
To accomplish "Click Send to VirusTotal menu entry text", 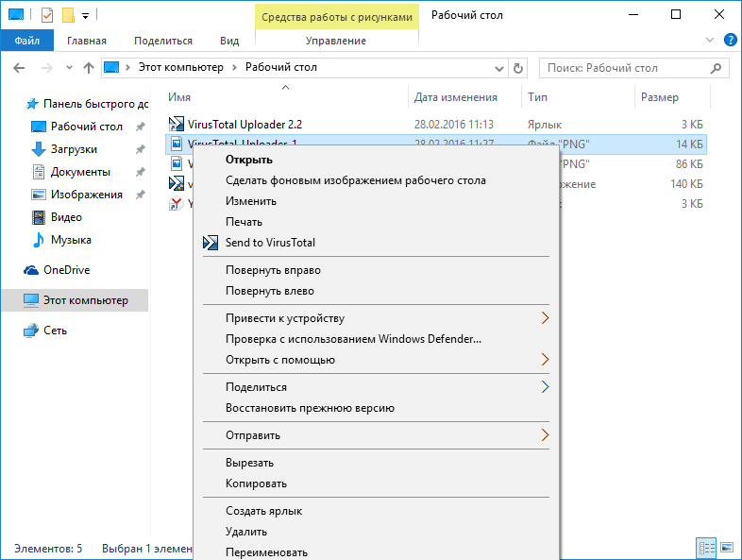I will 270,243.
